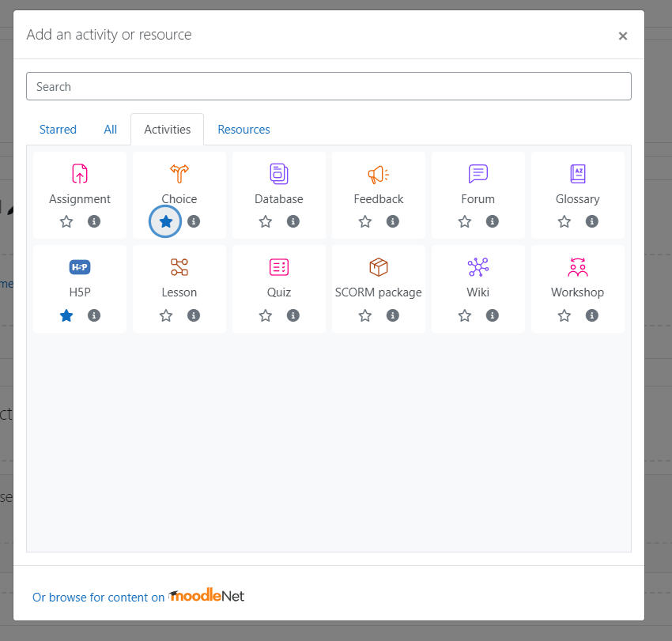Star the Workshop activity
The width and height of the screenshot is (672, 641).
564,315
